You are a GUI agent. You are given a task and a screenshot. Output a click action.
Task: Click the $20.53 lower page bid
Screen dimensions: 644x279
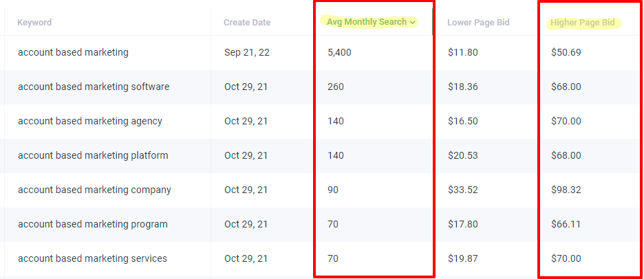pyautogui.click(x=463, y=156)
